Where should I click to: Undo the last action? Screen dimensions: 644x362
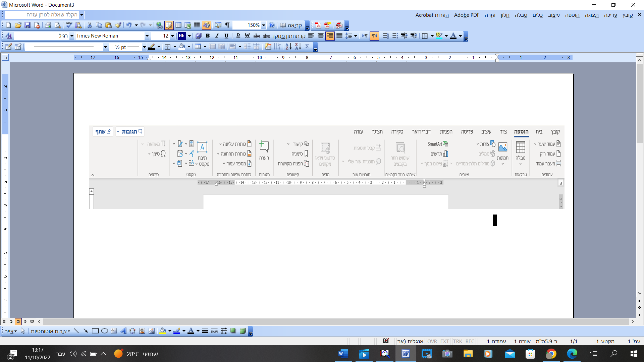tap(129, 25)
